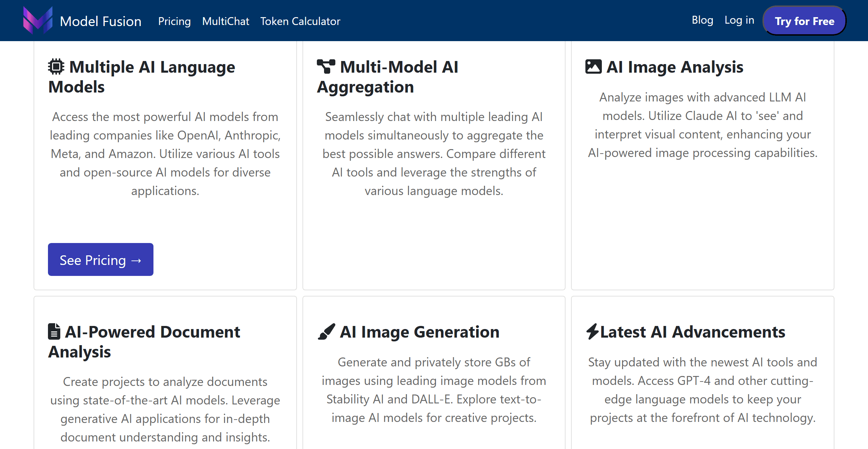Open the Pricing menu item
The width and height of the screenshot is (868, 449).
pos(174,21)
